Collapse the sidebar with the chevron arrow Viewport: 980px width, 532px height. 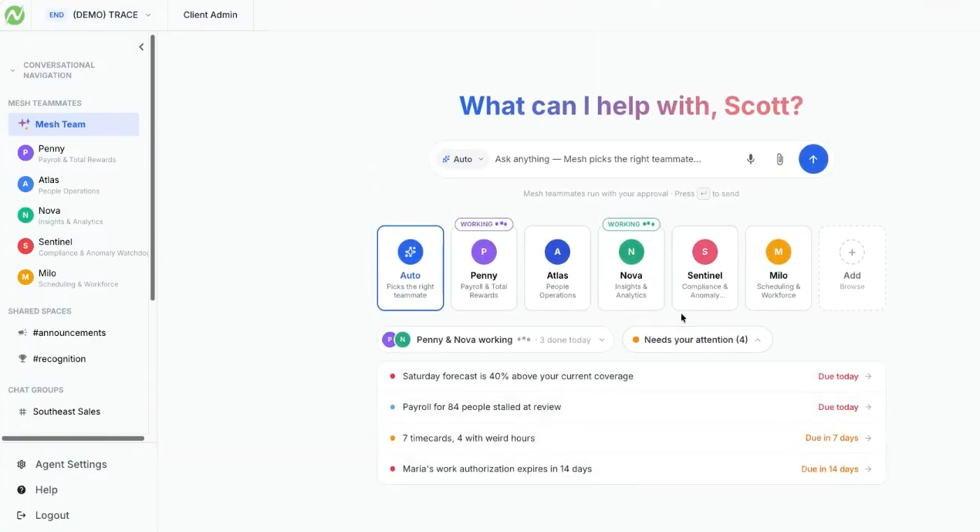[141, 47]
